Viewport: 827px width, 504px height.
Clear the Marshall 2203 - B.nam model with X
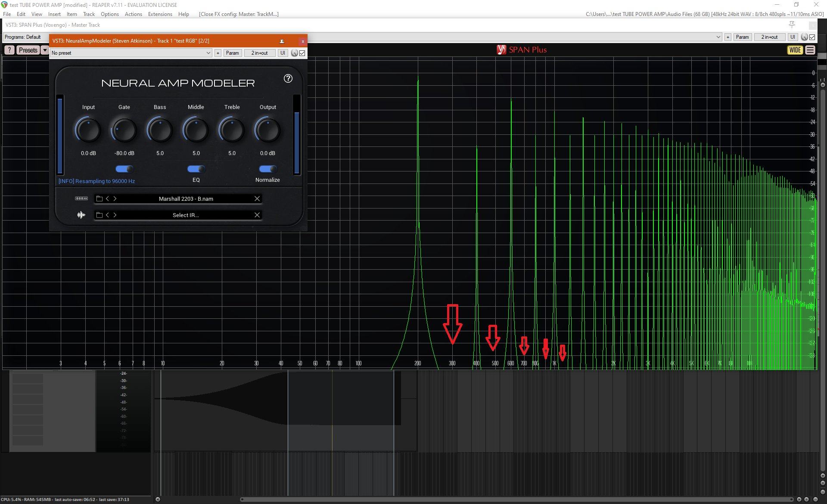point(257,199)
